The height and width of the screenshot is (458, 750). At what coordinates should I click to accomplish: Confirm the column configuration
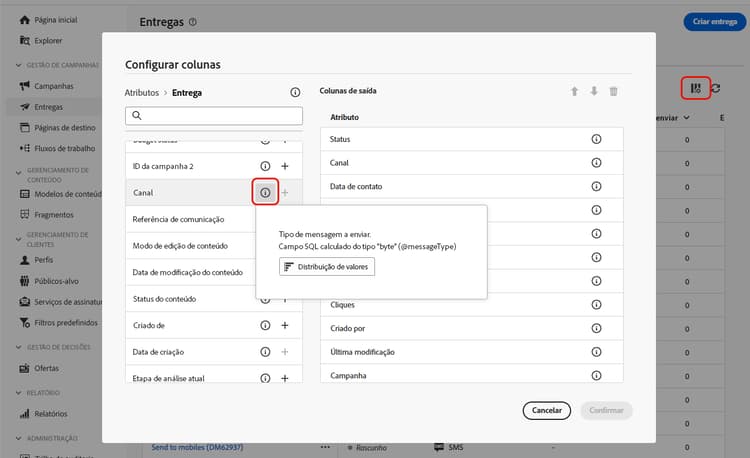(606, 410)
